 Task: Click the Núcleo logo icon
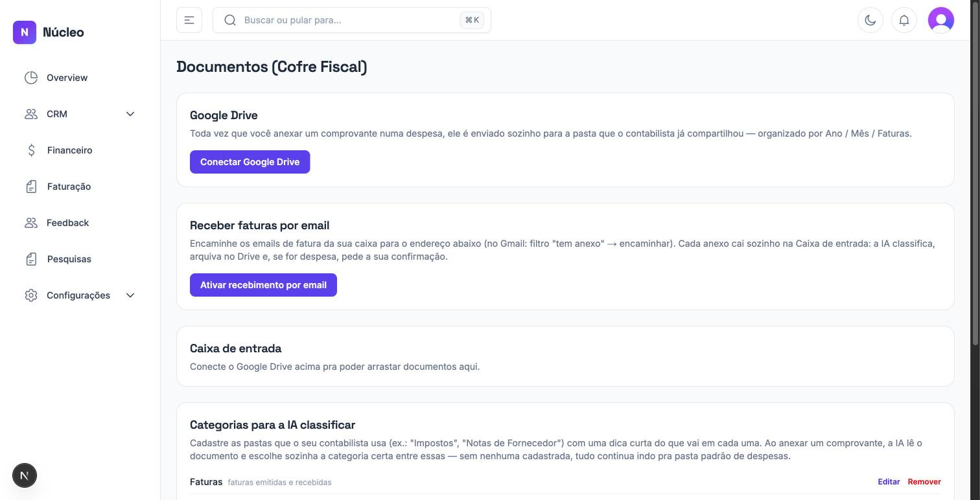25,32
